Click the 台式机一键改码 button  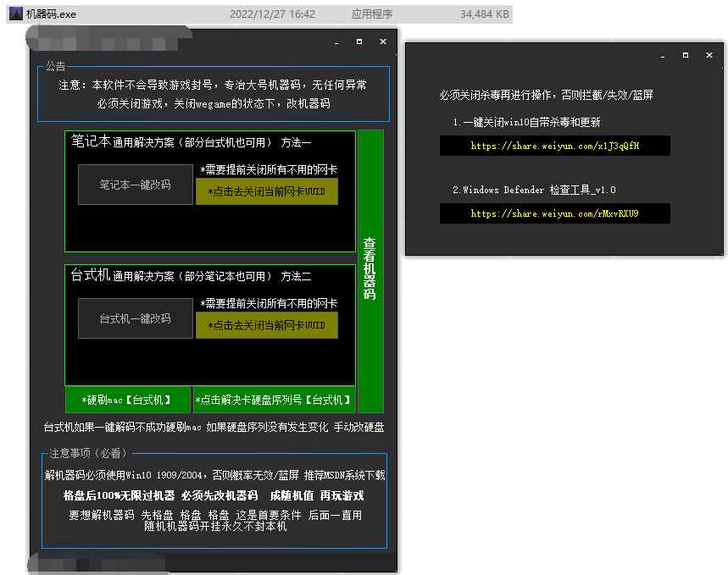coord(135,318)
